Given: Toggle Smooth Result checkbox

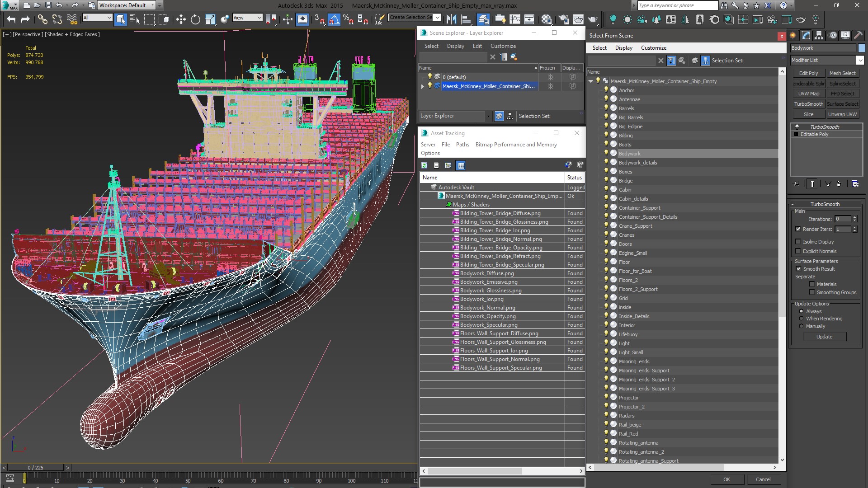Looking at the screenshot, I should tap(798, 268).
